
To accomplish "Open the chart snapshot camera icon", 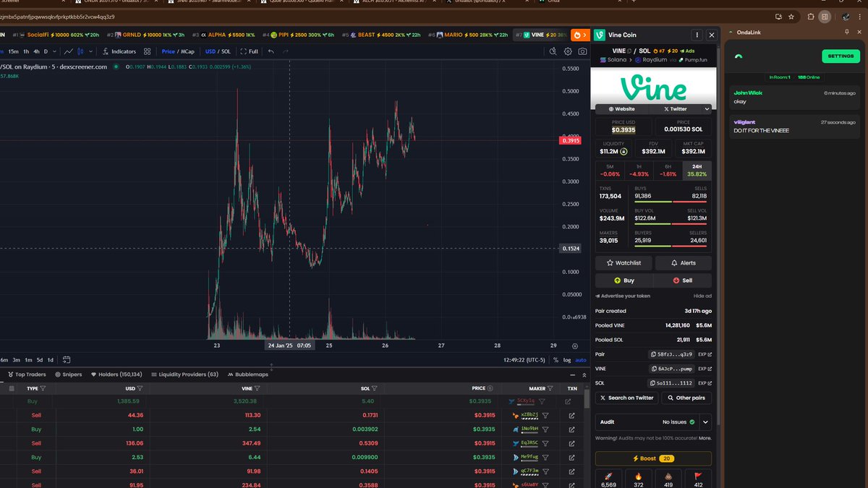I will [582, 51].
